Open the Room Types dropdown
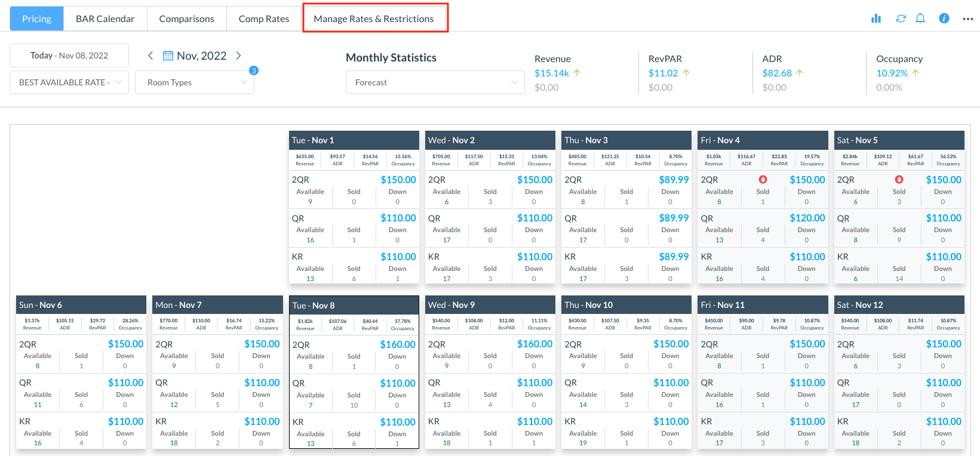980x456 pixels. click(x=195, y=82)
